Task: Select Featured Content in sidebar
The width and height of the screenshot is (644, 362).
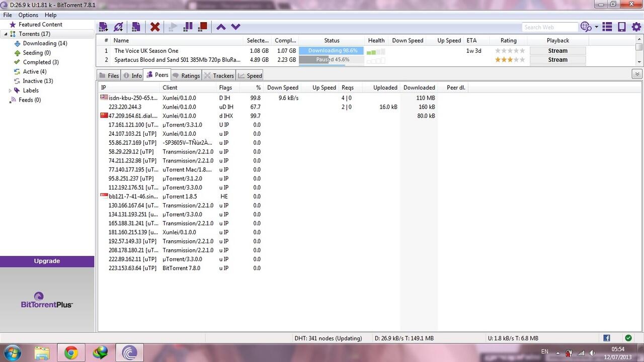Action: (40, 24)
